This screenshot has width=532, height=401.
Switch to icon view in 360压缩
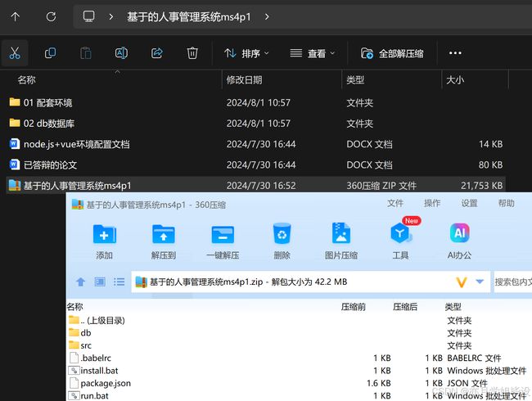(x=100, y=282)
